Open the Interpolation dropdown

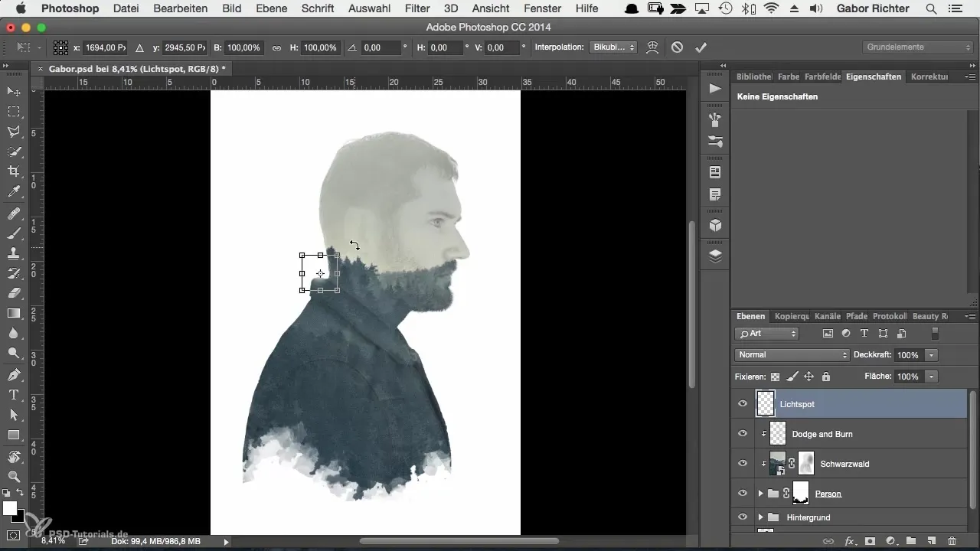click(613, 47)
